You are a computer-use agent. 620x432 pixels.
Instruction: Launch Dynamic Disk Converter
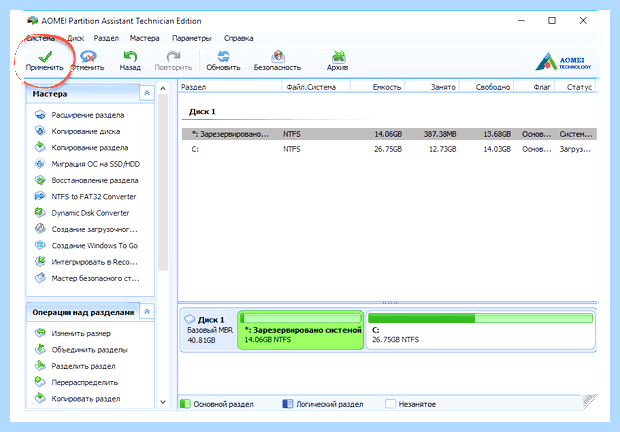point(82,213)
